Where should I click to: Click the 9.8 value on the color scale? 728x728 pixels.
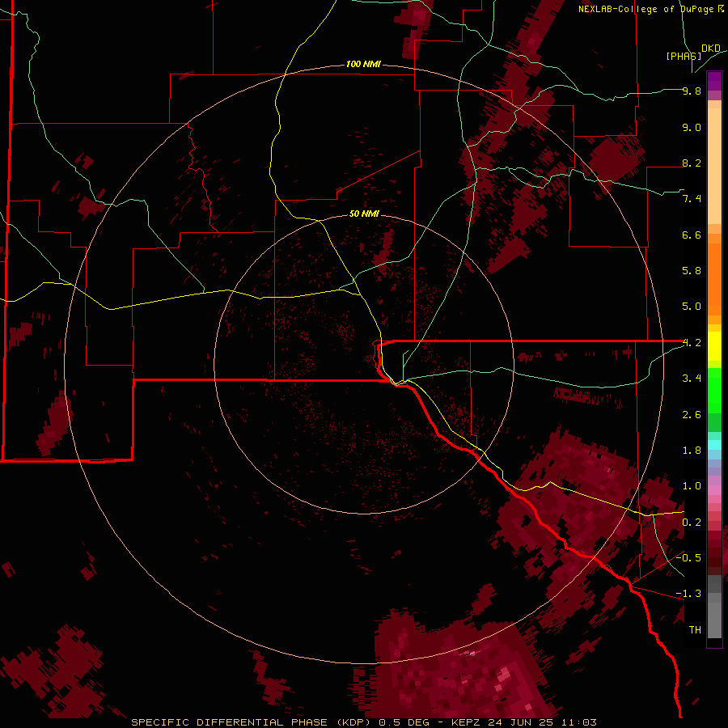coord(692,91)
